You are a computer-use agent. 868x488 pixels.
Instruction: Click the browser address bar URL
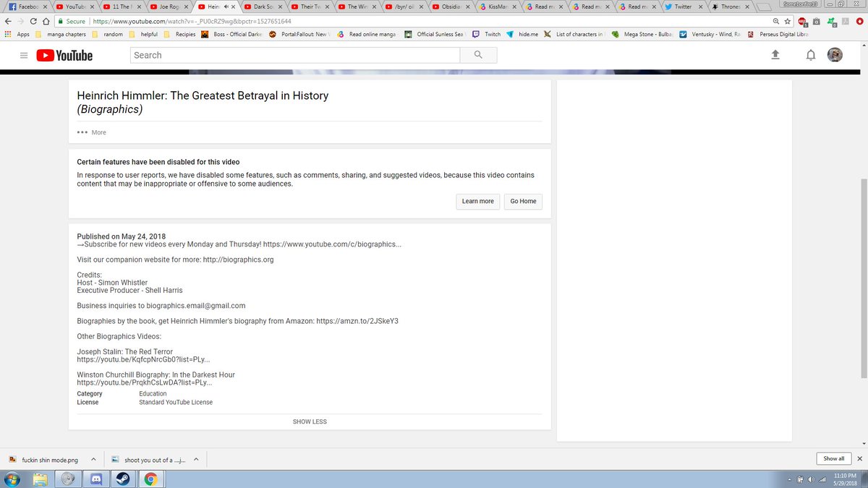(x=192, y=22)
